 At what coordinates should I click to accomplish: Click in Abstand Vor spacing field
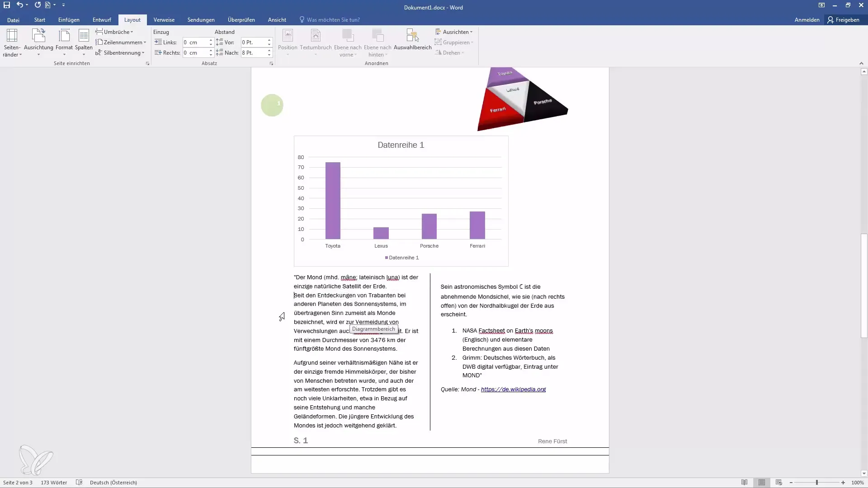tap(254, 42)
